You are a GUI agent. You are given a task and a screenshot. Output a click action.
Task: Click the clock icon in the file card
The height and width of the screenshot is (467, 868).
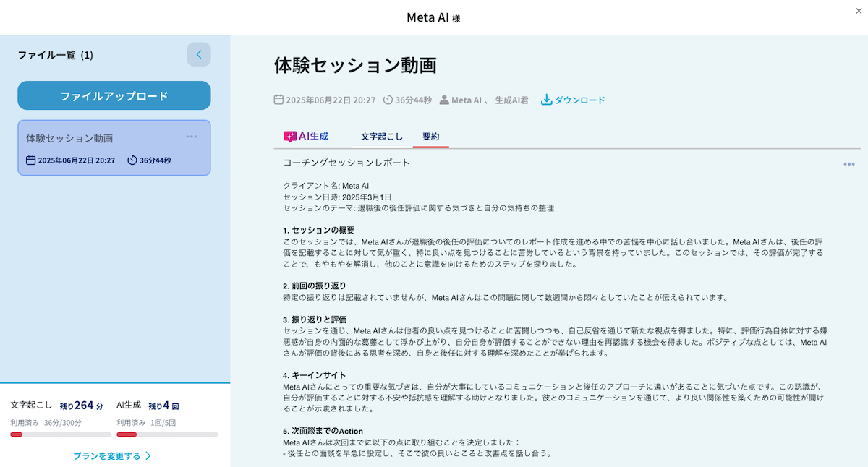point(132,160)
